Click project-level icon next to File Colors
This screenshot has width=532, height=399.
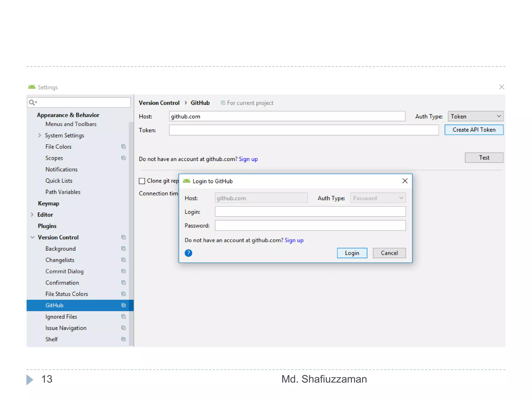pos(123,147)
